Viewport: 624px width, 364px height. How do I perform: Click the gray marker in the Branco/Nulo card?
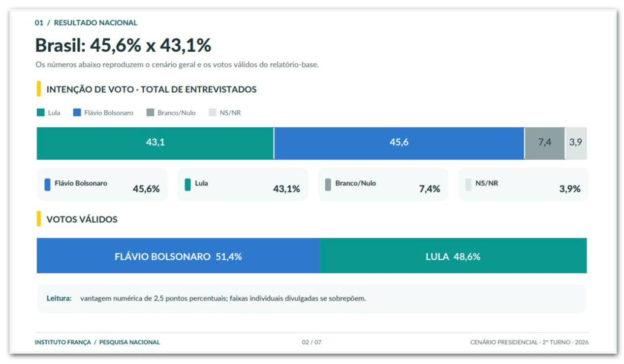pos(328,184)
